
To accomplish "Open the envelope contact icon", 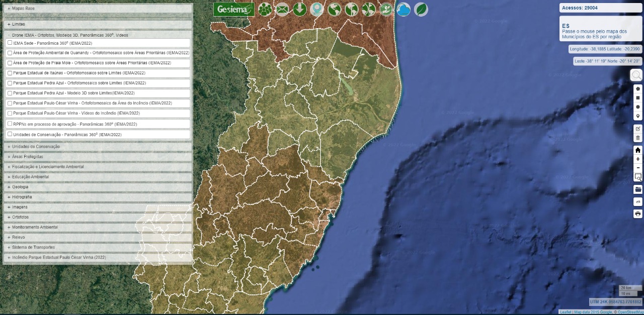I will (282, 9).
